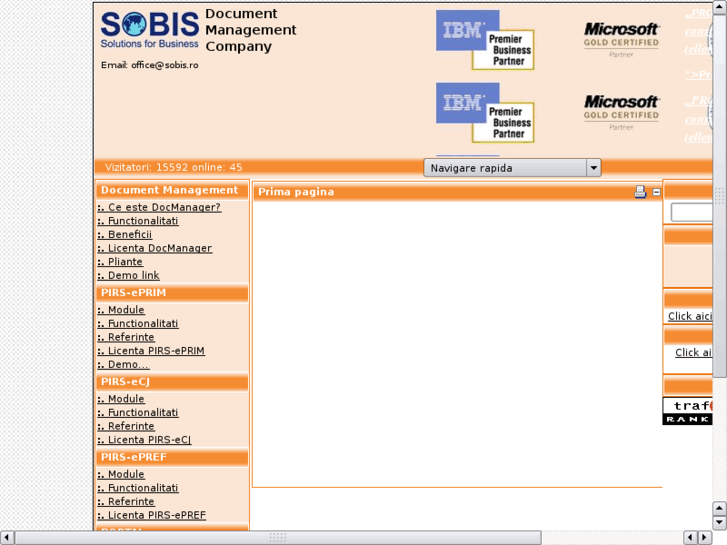This screenshot has width=727, height=545.
Task: Open Module under PIRS-ePRIM
Action: click(x=121, y=310)
